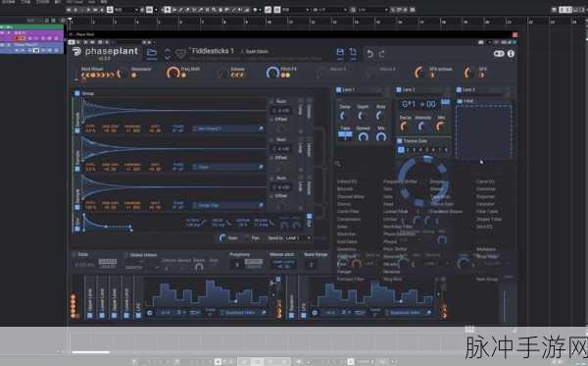Click the Polyphony value field

coord(237,264)
